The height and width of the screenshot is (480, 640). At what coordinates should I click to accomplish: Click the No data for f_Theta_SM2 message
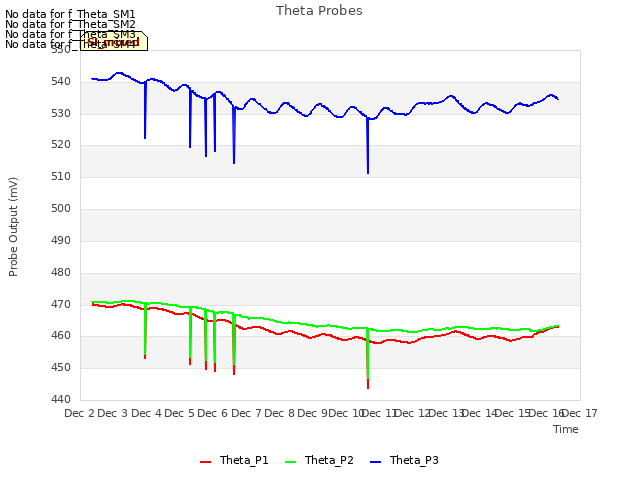70,24
